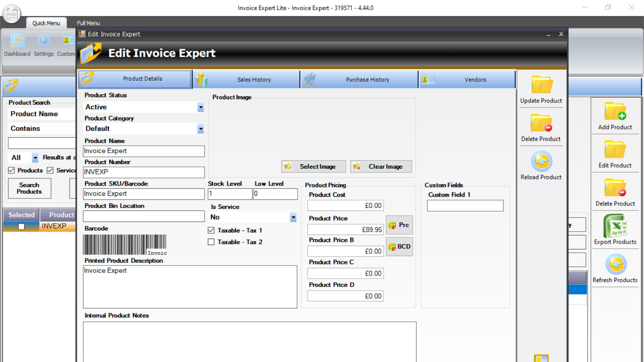Viewport: 644px width, 362px height.
Task: Click the Prc pricing calculator button
Action: tap(399, 225)
